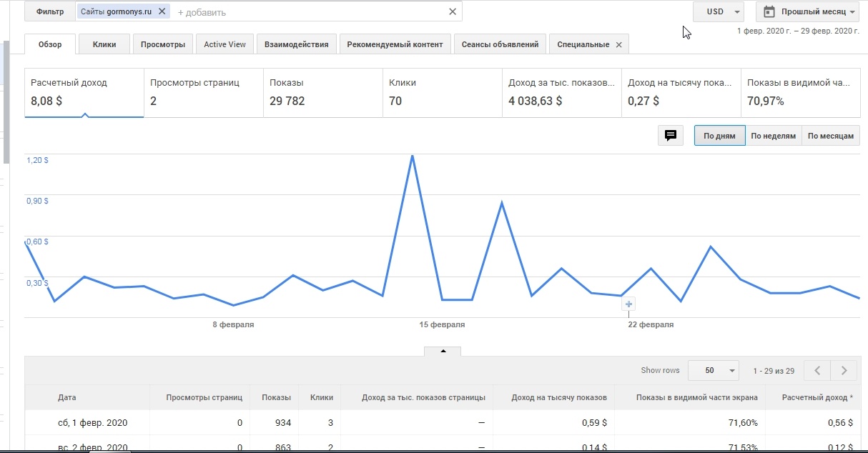The image size is (868, 453).
Task: Switch to the Просмотры tab
Action: (163, 44)
